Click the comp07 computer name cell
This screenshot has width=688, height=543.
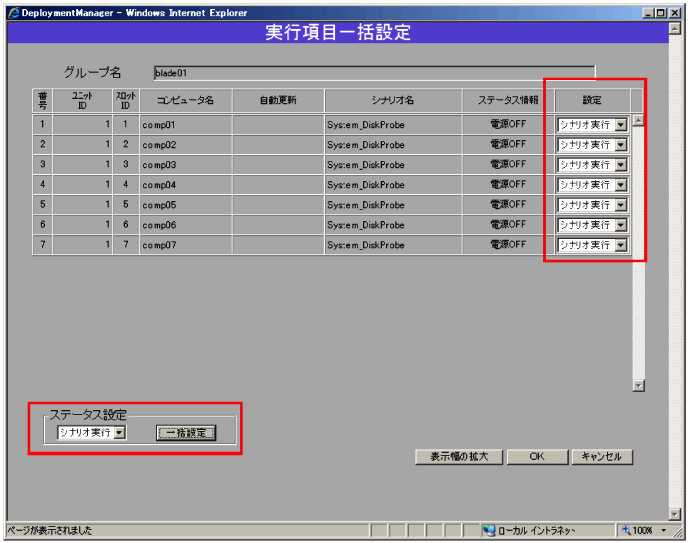186,245
